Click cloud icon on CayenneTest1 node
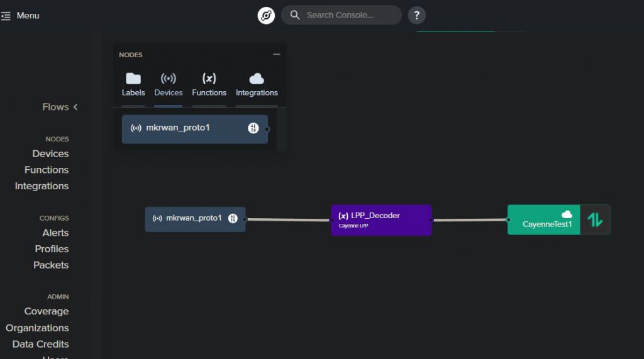644x359 pixels. click(567, 214)
